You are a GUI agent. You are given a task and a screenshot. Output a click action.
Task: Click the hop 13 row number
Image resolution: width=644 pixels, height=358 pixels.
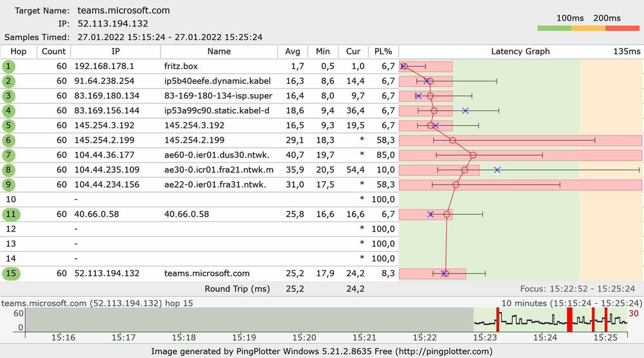(11, 244)
